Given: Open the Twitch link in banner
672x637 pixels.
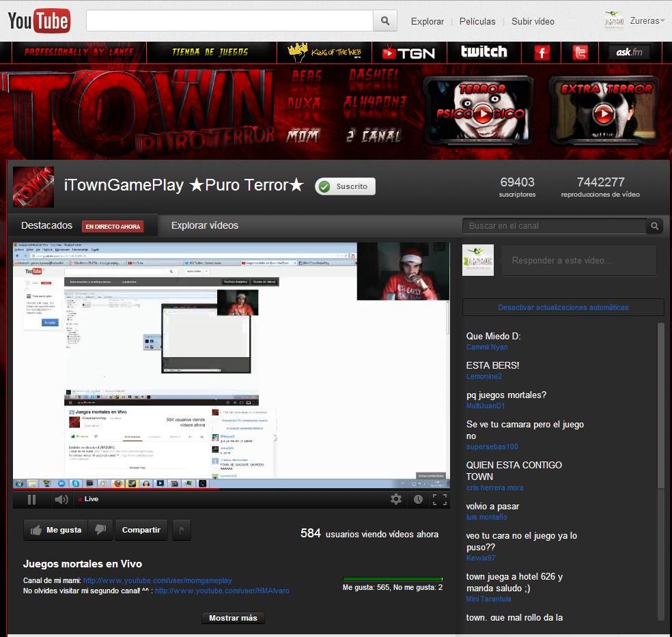Looking at the screenshot, I should tap(484, 52).
